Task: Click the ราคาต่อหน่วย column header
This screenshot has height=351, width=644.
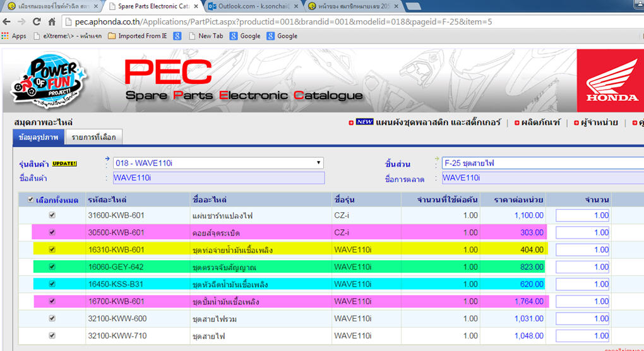Action: point(518,200)
